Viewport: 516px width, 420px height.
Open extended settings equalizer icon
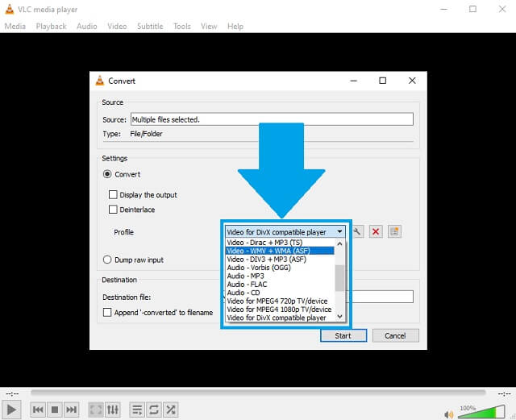(113, 410)
